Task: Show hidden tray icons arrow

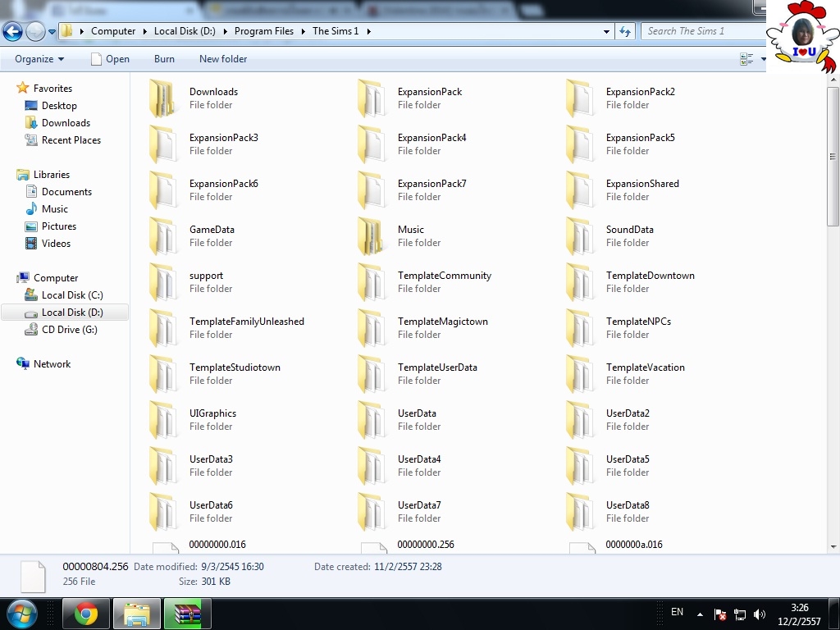Action: (700, 614)
